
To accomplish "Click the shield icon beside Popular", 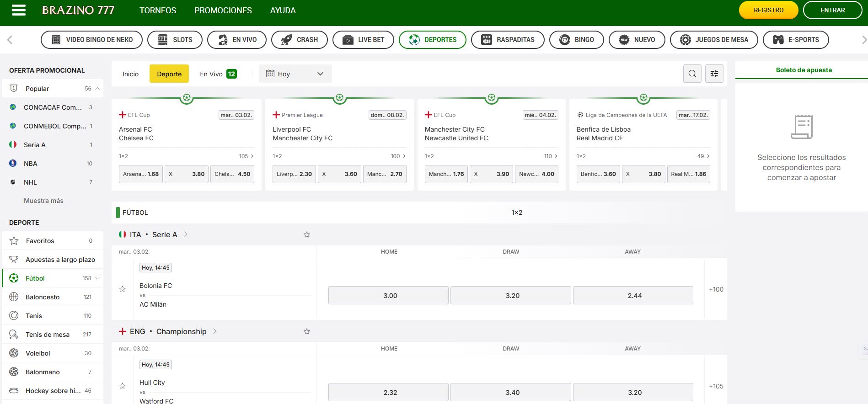I will tap(14, 88).
